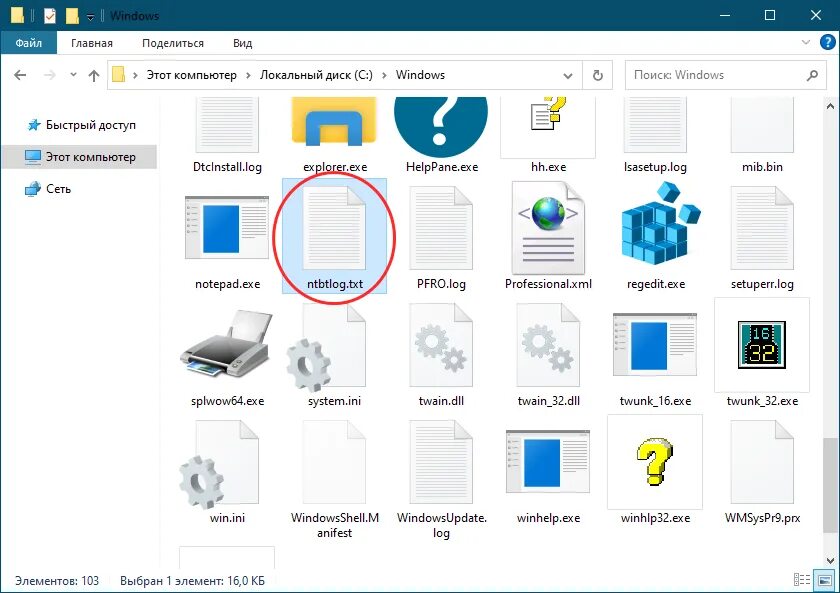Viewport: 840px width, 593px height.
Task: Select the twain_32.dll file icon
Action: (x=548, y=344)
